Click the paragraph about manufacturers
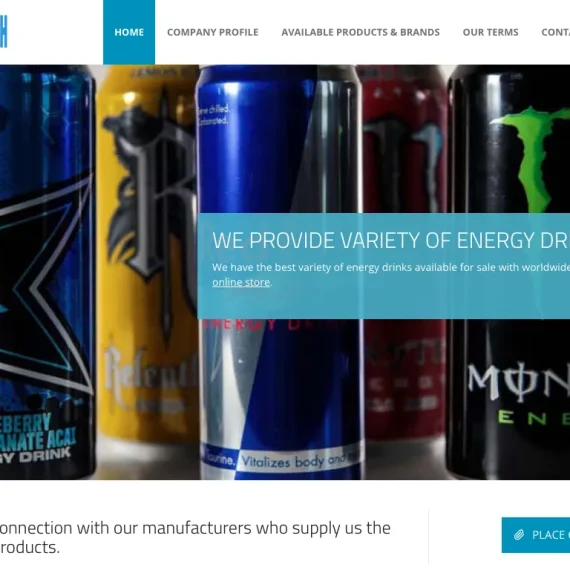The height and width of the screenshot is (570, 570). coord(195,537)
